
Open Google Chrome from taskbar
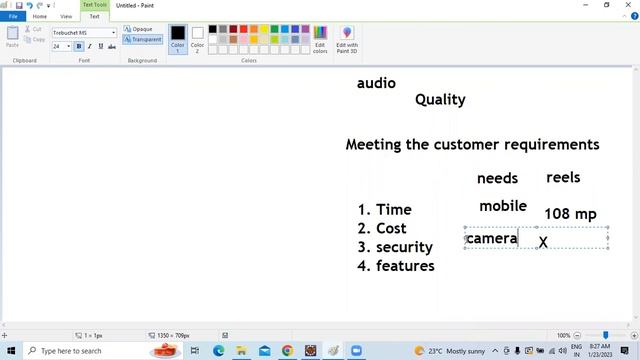coord(287,351)
